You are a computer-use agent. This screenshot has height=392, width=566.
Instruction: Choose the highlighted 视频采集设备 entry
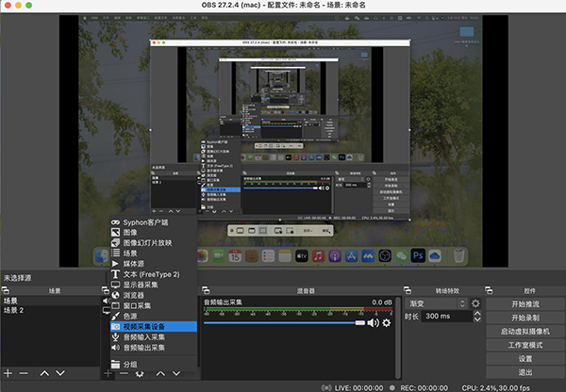[x=154, y=326]
